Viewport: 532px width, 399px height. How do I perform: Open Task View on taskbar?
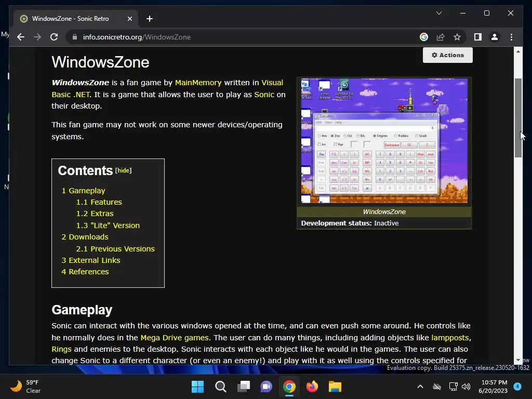click(244, 387)
